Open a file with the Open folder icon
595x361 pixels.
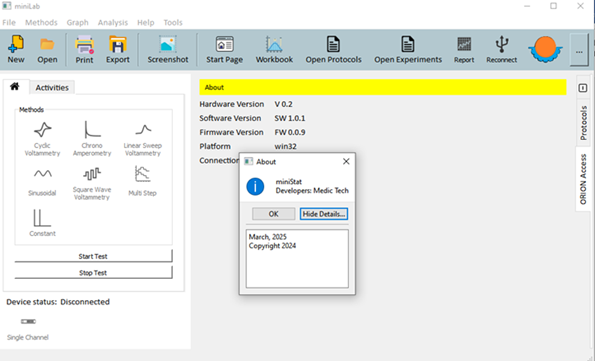point(47,49)
